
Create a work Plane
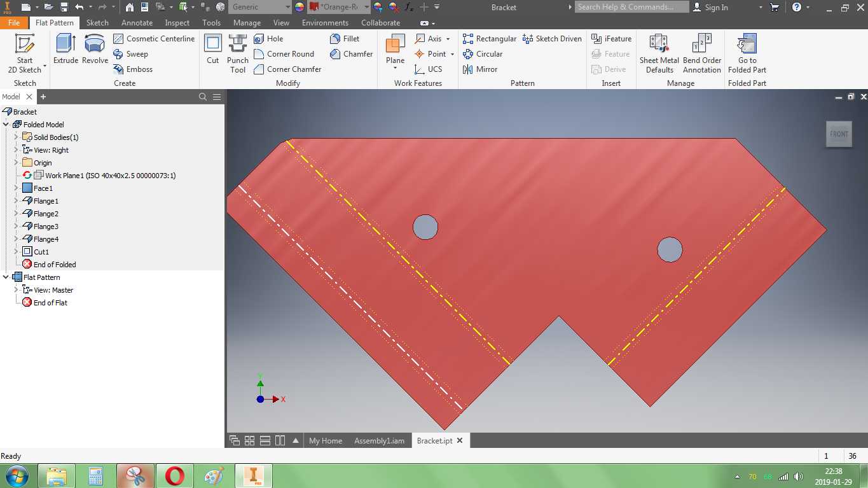point(395,48)
